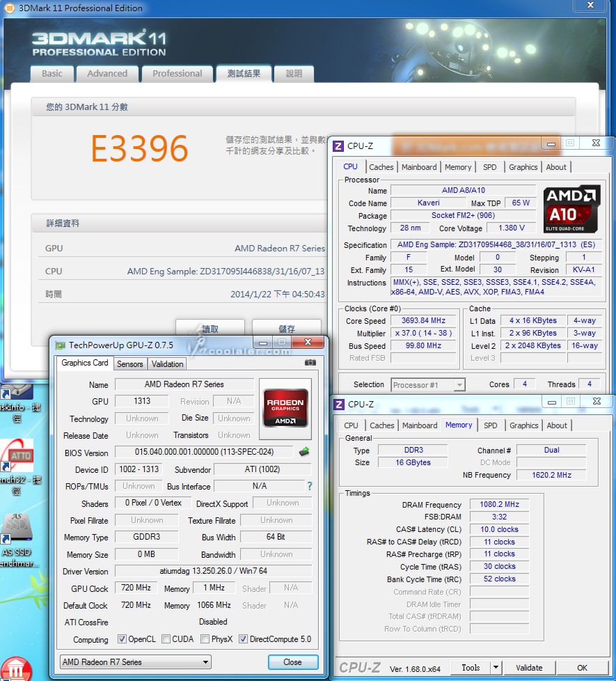Click the TechPowerUp GPU-Z title bar icon
The image size is (616, 681).
[61, 345]
